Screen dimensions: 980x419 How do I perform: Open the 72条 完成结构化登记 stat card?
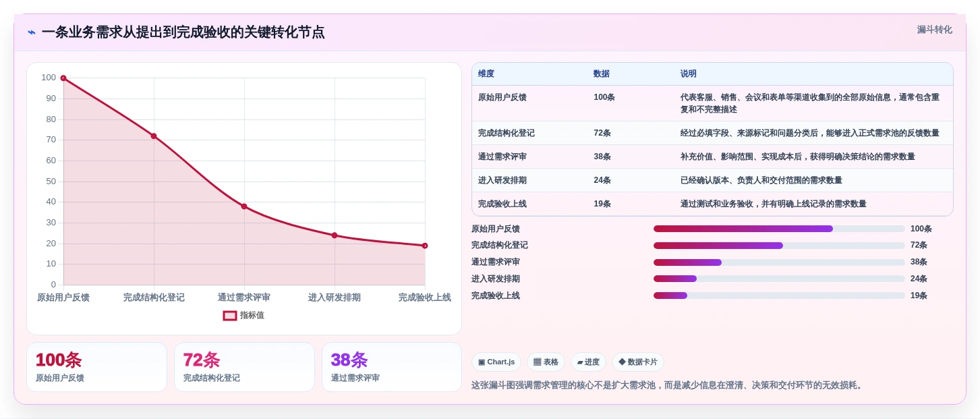click(x=244, y=367)
